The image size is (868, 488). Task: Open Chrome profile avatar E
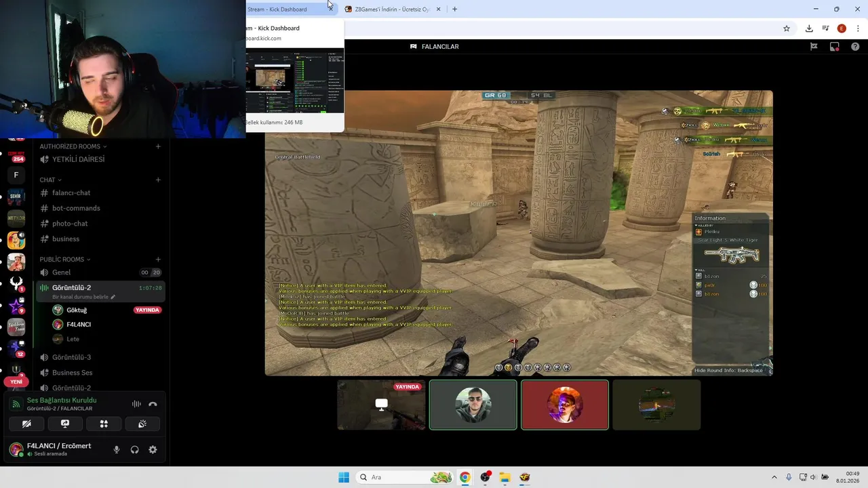click(842, 28)
